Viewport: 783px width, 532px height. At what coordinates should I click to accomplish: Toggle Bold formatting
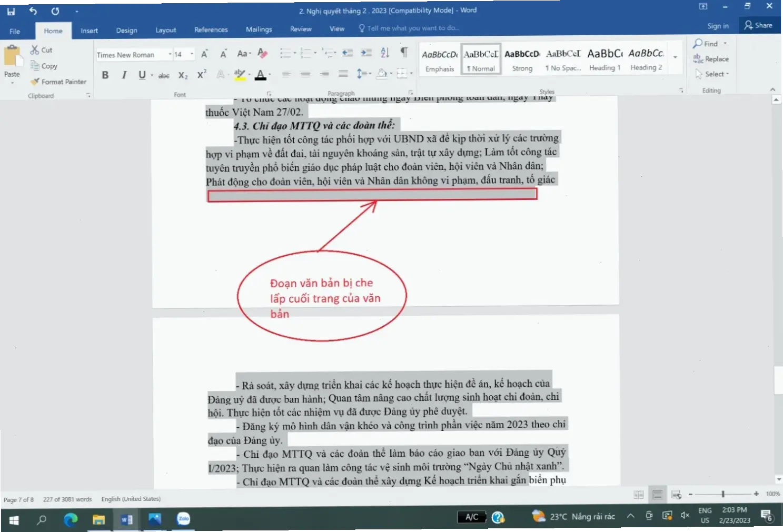pos(105,75)
